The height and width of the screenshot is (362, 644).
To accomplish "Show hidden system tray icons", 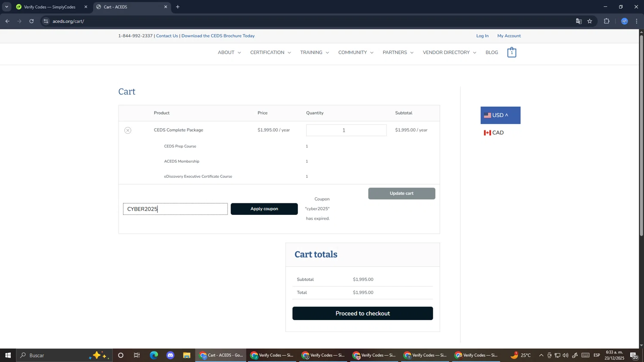I will click(x=541, y=355).
